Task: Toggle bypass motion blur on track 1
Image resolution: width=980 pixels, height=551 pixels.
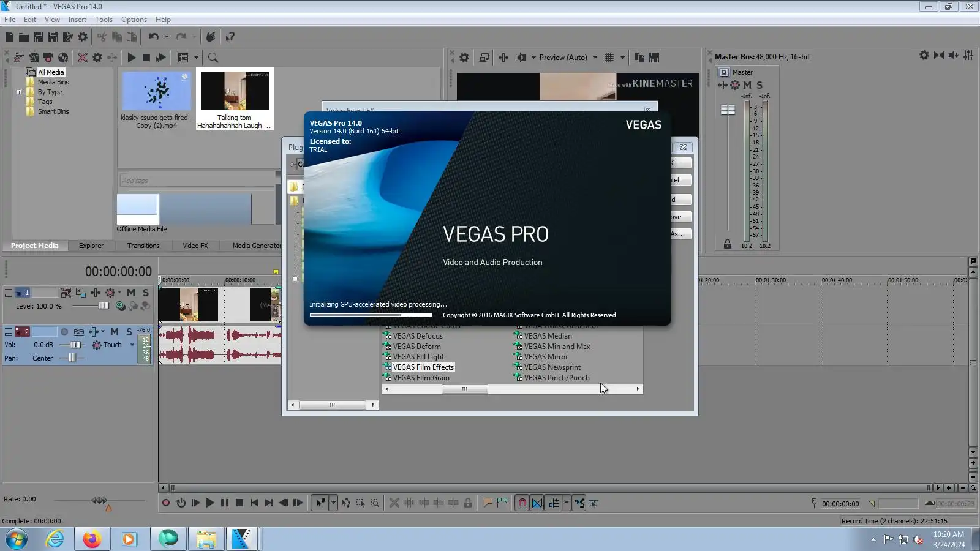Action: [x=66, y=293]
